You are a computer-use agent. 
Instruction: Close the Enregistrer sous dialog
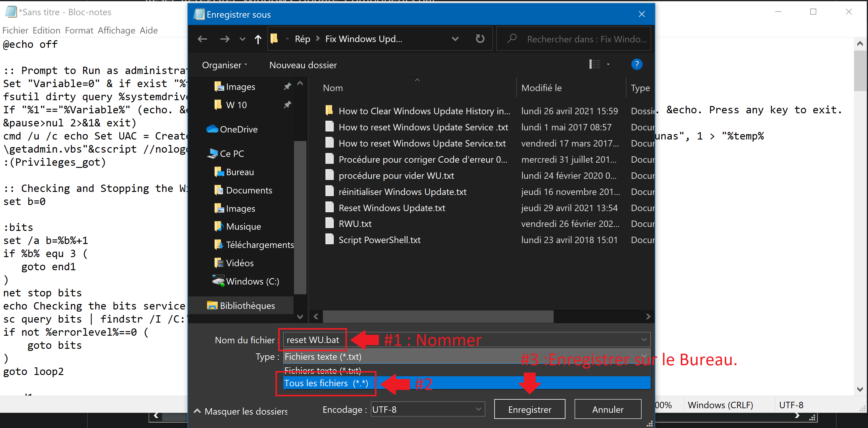642,14
